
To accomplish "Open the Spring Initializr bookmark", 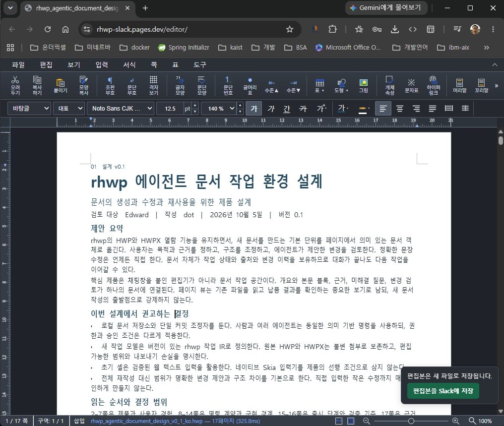I will click(x=184, y=48).
